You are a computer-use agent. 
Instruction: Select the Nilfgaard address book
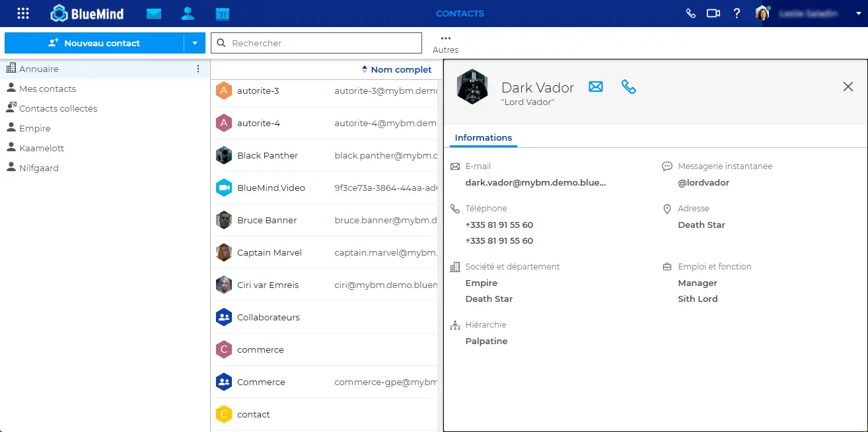click(x=39, y=168)
